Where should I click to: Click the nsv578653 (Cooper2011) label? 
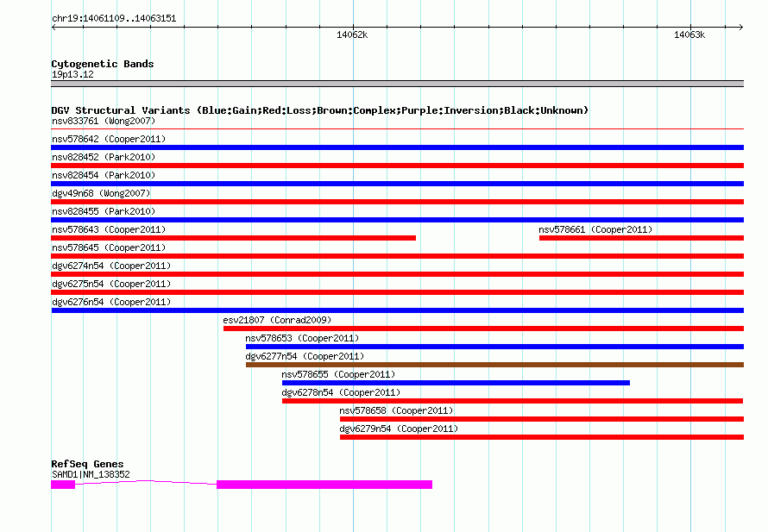pyautogui.click(x=302, y=338)
